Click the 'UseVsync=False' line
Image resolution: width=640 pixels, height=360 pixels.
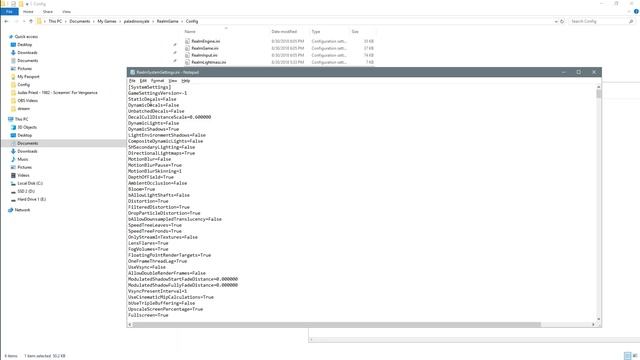pyautogui.click(x=147, y=267)
